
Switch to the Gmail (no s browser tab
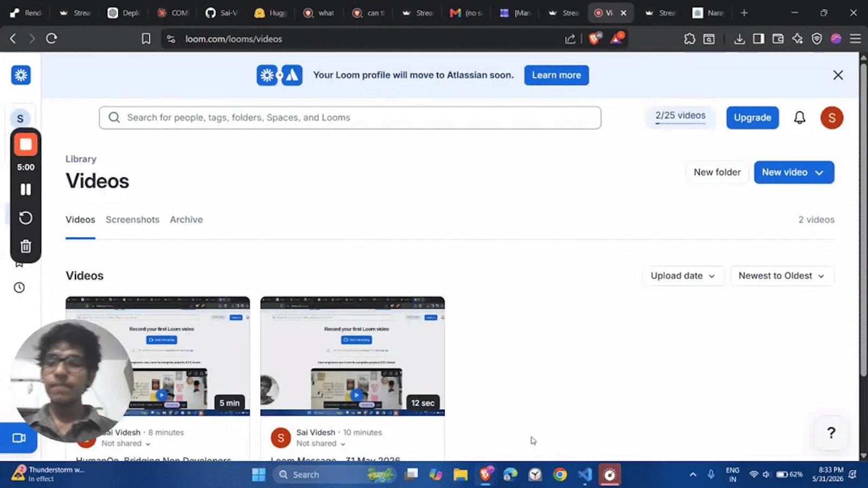pyautogui.click(x=467, y=13)
